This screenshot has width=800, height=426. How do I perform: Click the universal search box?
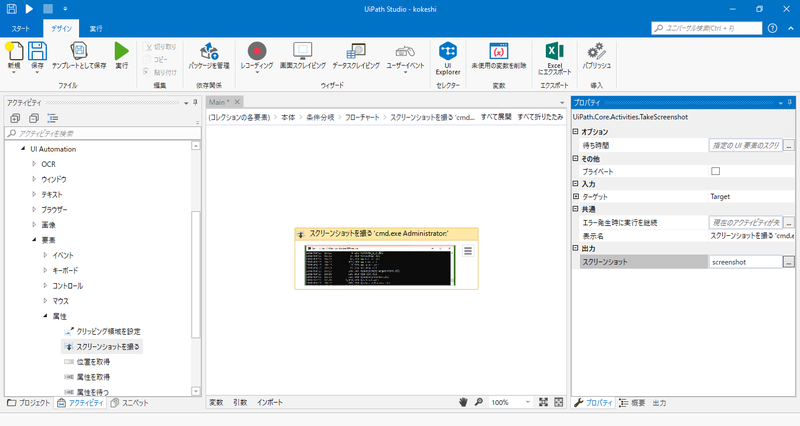pos(707,28)
